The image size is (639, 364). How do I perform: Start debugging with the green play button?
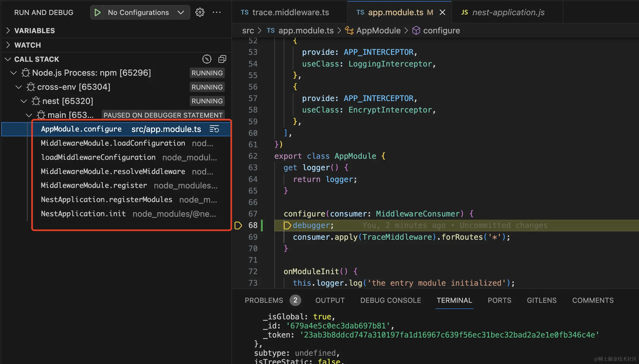pyautogui.click(x=97, y=13)
